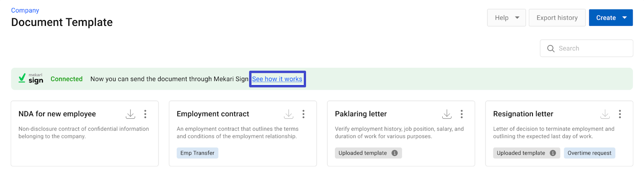This screenshot has width=644, height=173.
Task: Select the Emp Transfer tag
Action: point(197,153)
